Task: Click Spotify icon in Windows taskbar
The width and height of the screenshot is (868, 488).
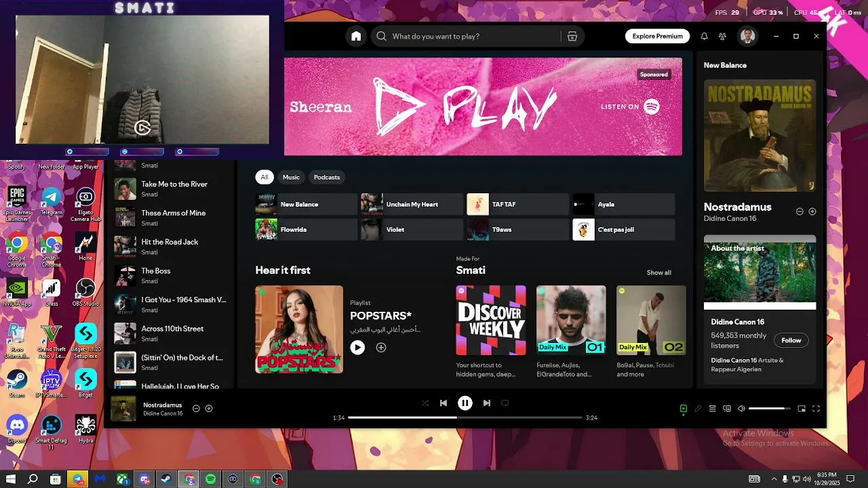Action: click(x=210, y=479)
